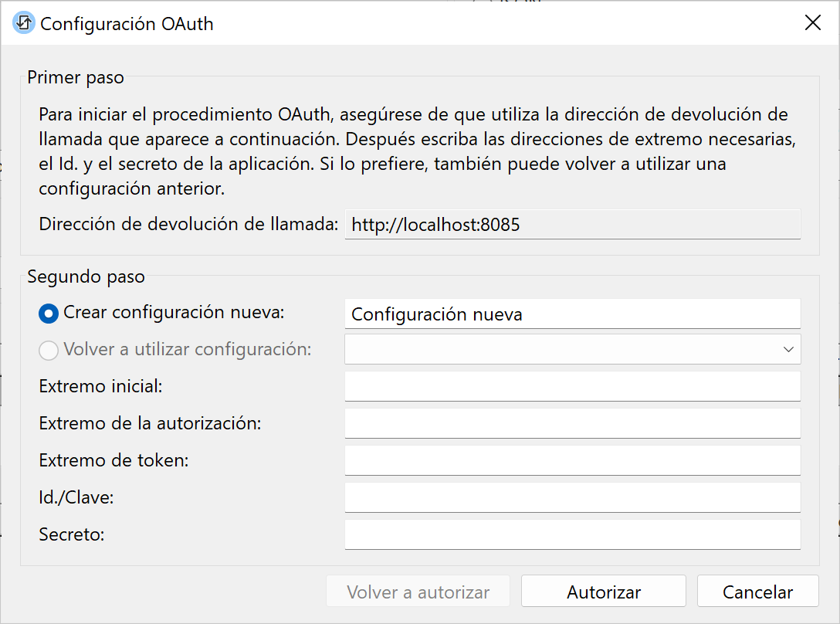Viewport: 840px width, 624px height.
Task: Click the Volver a autorizar button
Action: coord(418,592)
